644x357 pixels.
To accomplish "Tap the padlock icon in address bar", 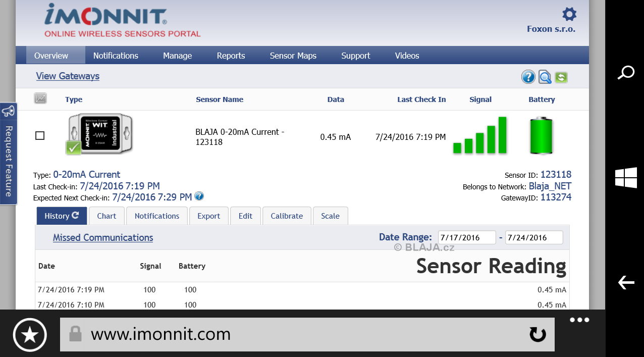I will pyautogui.click(x=76, y=334).
